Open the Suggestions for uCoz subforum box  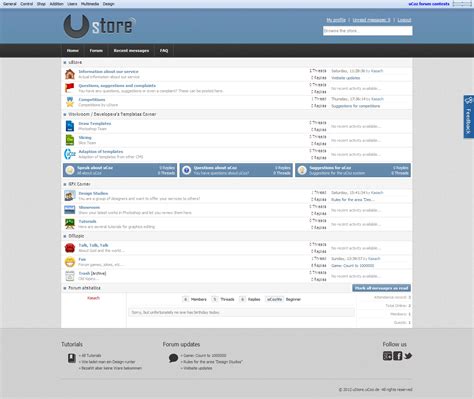(x=353, y=170)
